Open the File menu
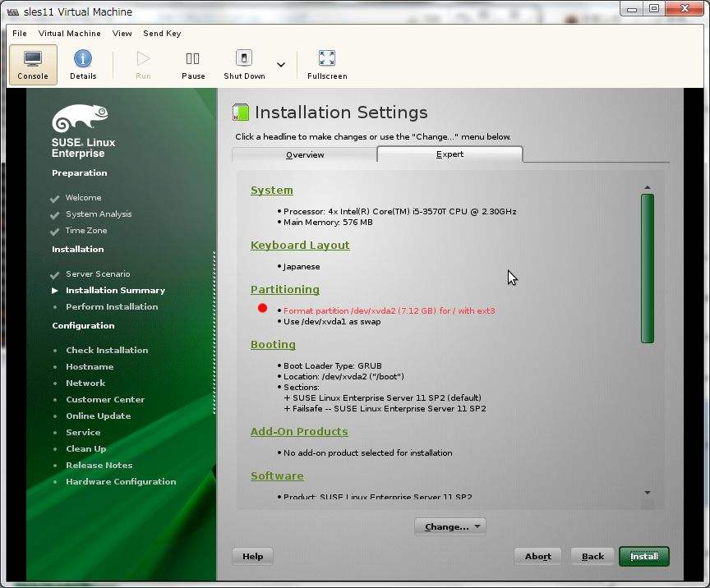 [20, 34]
